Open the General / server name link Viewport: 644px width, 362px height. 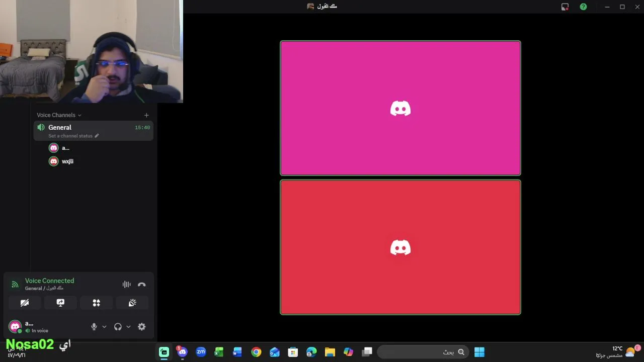pyautogui.click(x=44, y=289)
